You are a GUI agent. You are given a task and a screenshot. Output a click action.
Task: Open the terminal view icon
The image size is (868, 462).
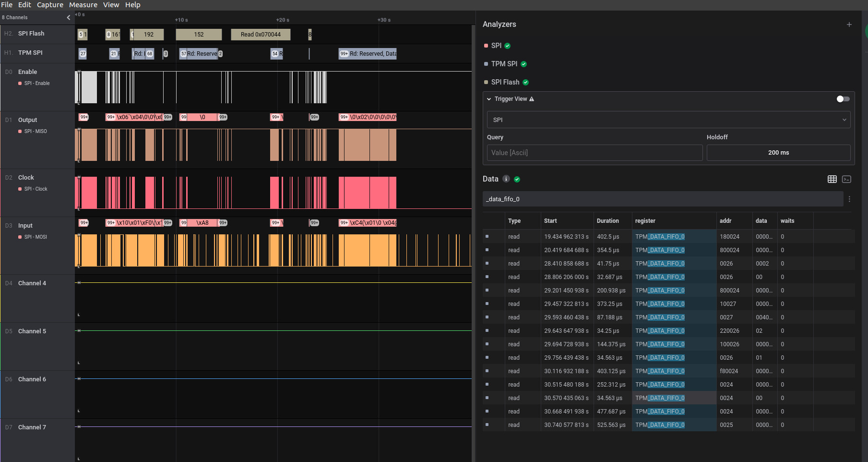846,179
